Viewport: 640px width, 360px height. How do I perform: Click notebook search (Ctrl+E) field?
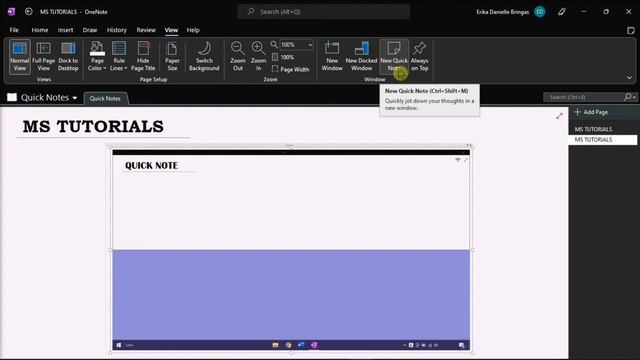click(583, 97)
